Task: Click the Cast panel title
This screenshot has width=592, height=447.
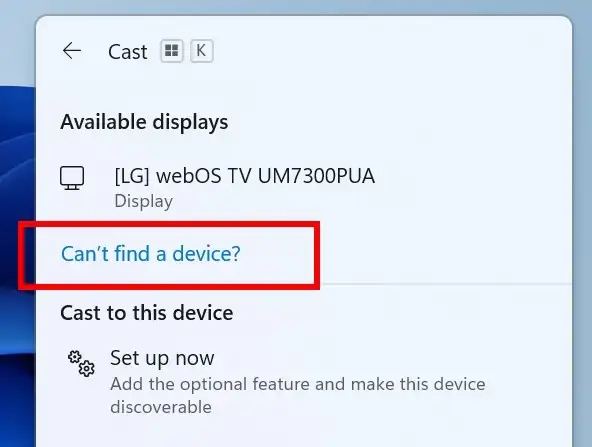Action: [x=128, y=52]
